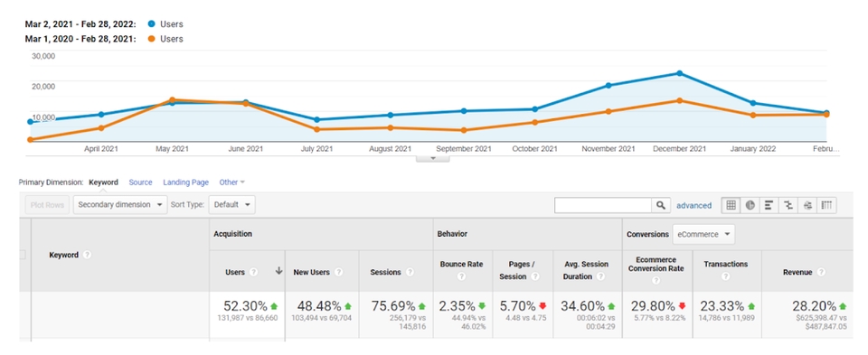Click orange data point above May 2021
The height and width of the screenshot is (355, 868).
coord(172,100)
